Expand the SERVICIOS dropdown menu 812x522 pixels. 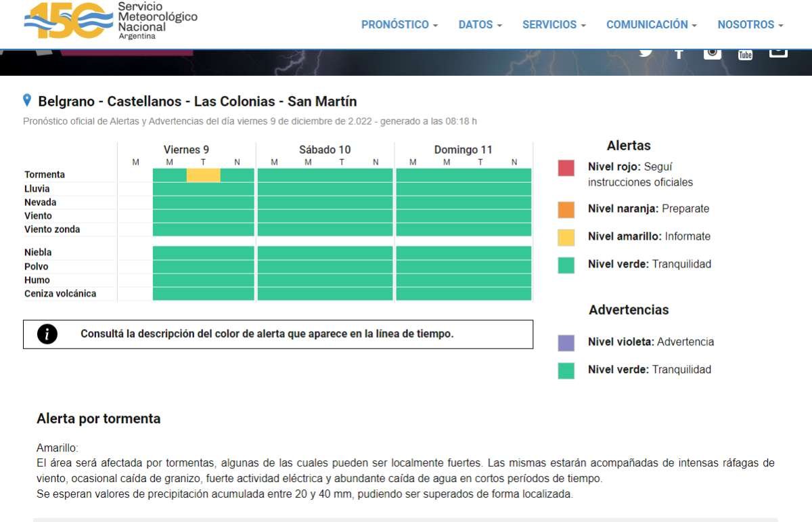click(x=554, y=24)
